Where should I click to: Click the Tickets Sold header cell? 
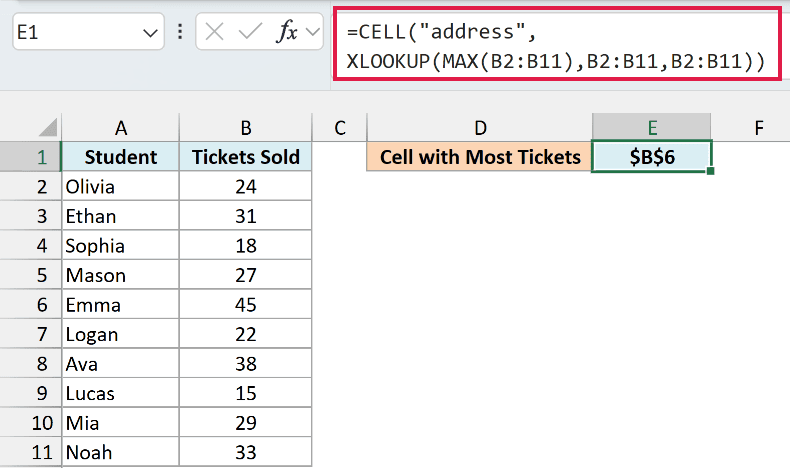245,157
